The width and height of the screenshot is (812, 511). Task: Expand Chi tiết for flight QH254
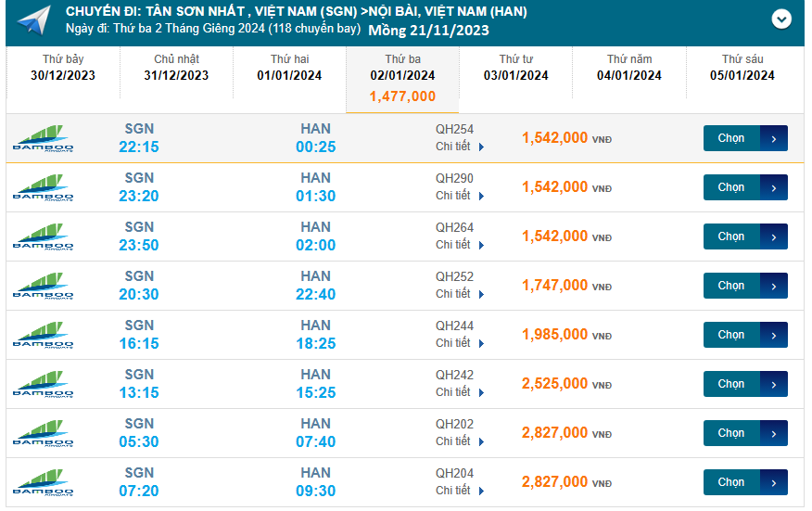tap(459, 147)
